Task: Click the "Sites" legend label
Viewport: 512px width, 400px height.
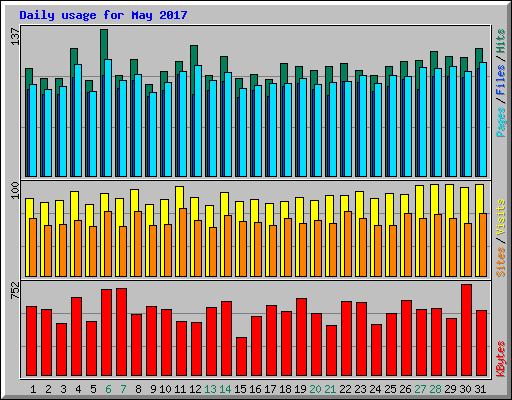Action: 501,262
